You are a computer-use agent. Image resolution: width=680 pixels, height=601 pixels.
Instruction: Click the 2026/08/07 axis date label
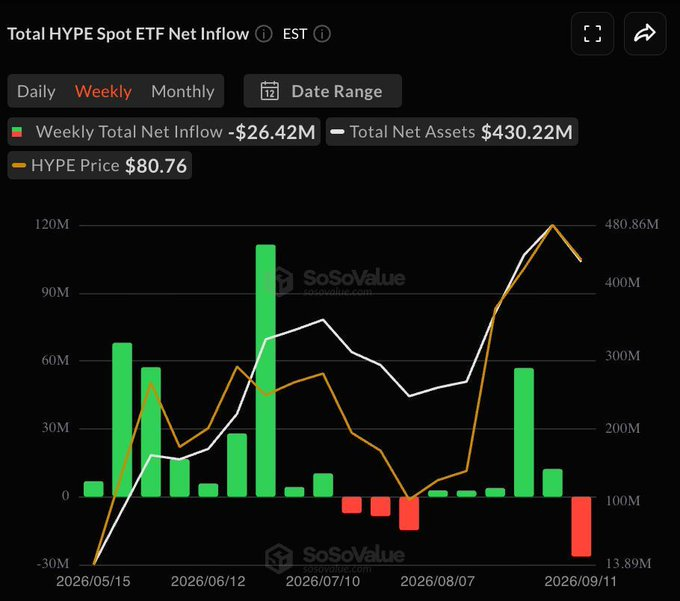tap(437, 581)
